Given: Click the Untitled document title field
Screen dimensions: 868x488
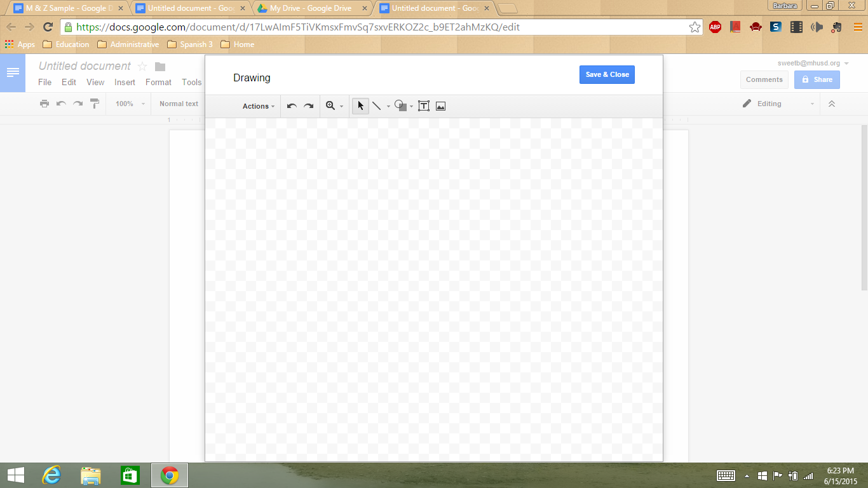Looking at the screenshot, I should (x=85, y=66).
